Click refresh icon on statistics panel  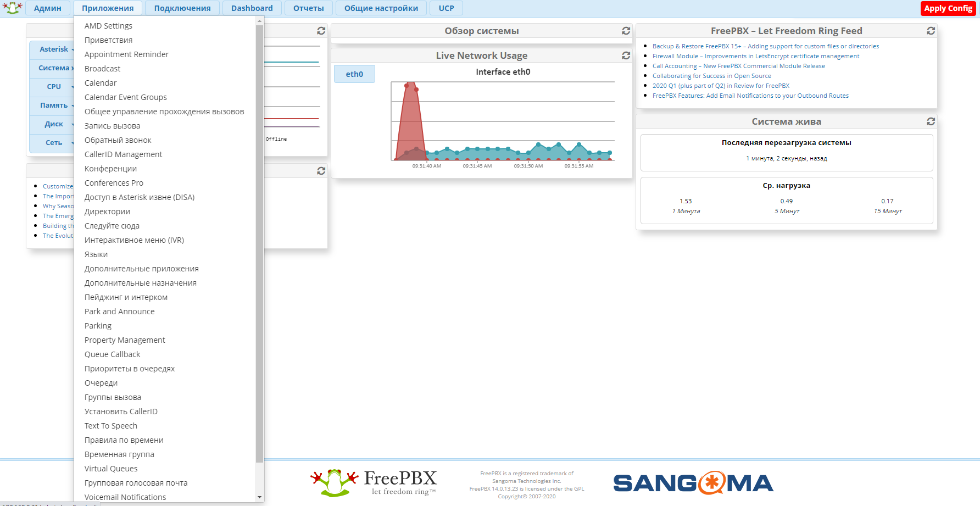click(x=321, y=31)
